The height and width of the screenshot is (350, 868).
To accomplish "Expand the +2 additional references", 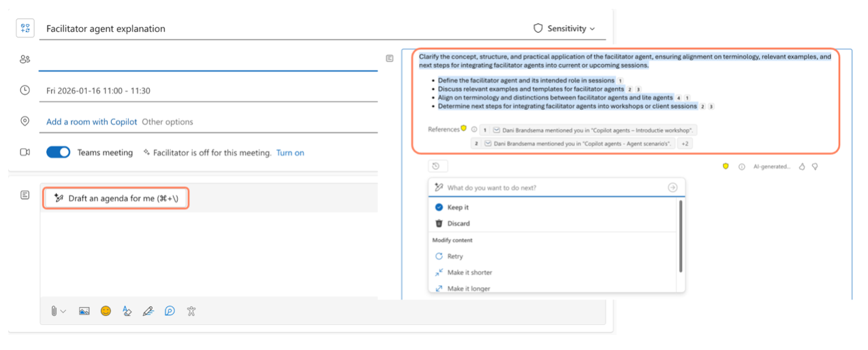I will pyautogui.click(x=685, y=143).
